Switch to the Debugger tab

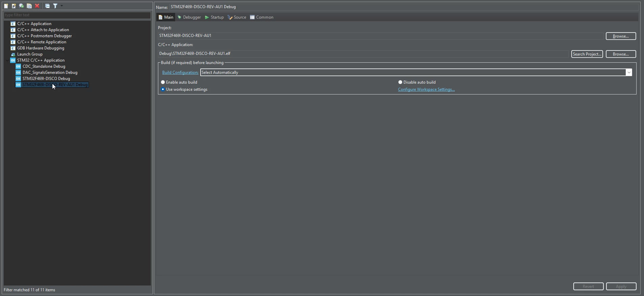tap(189, 17)
